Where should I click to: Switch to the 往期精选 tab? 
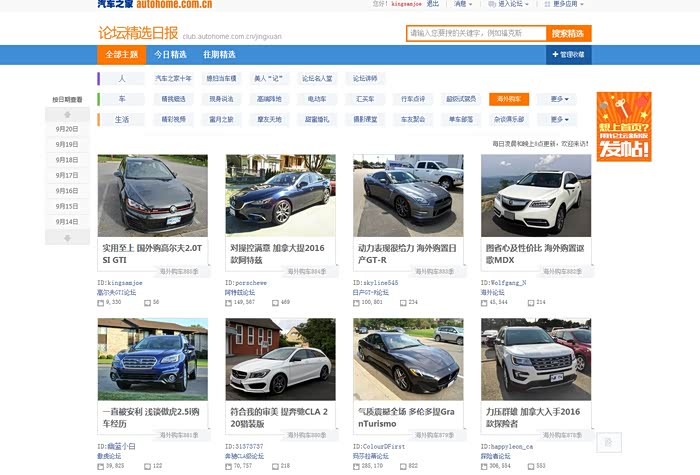tap(219, 54)
